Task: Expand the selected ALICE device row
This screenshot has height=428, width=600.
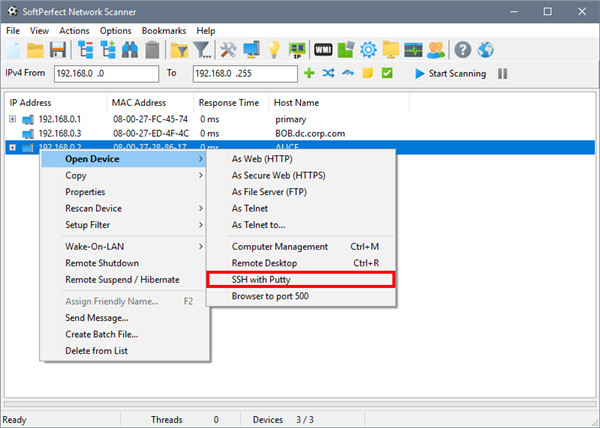Action: coord(13,147)
